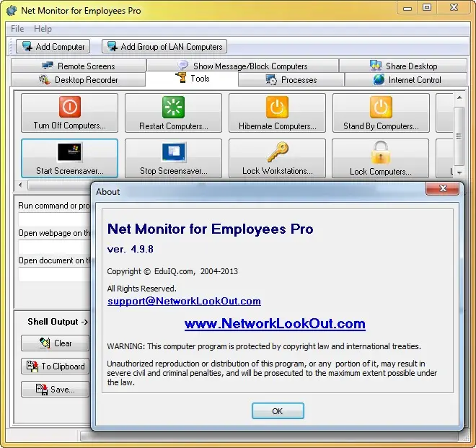
Task: Switch to Show Message/Block Computers tab
Action: 242,66
